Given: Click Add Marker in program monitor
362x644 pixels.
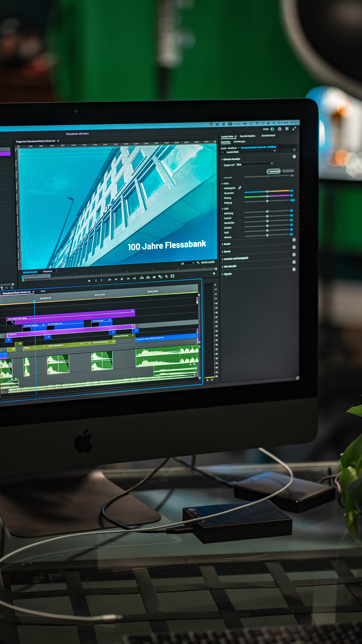Looking at the screenshot, I should pyautogui.click(x=89, y=281).
